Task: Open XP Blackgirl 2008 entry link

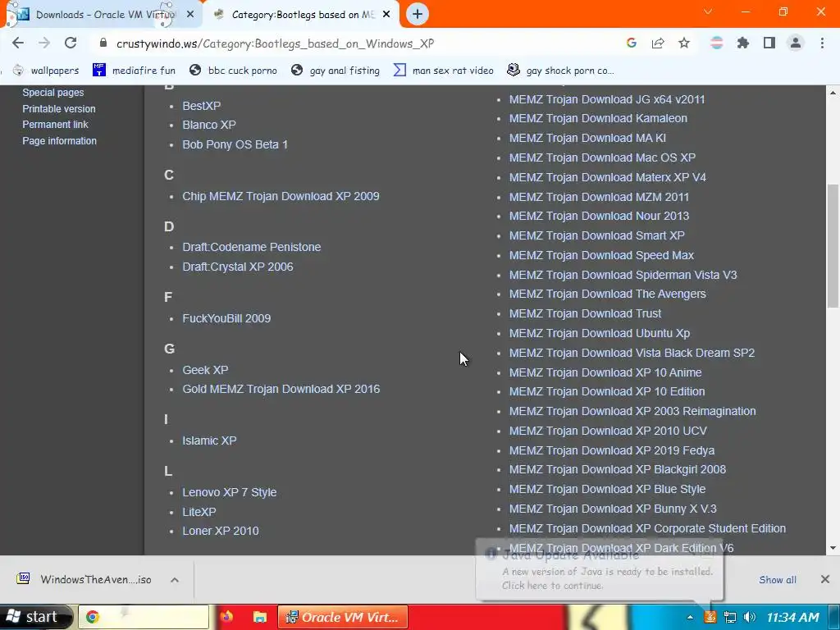Action: click(618, 469)
